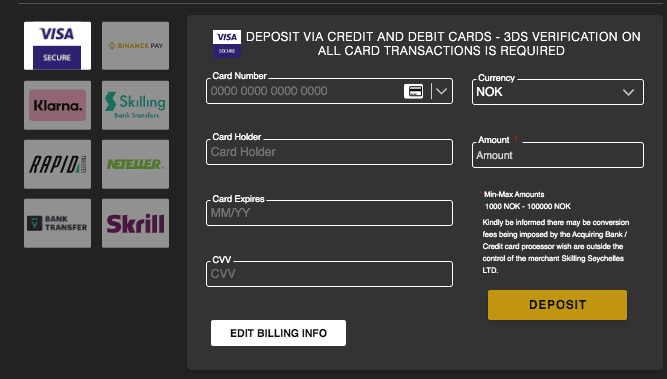Select the Neteller payment option

point(135,164)
